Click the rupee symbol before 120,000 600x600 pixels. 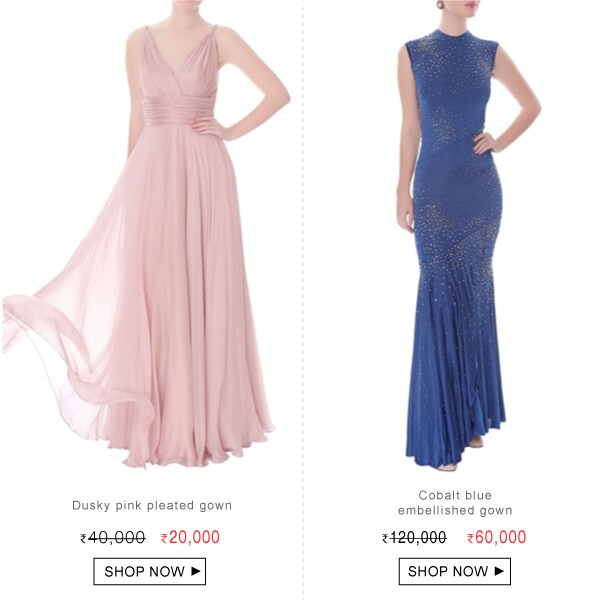(x=385, y=539)
